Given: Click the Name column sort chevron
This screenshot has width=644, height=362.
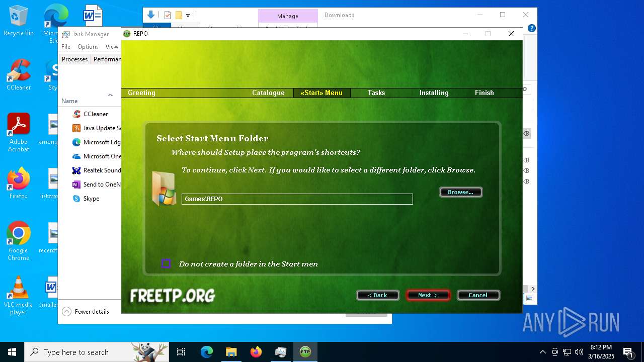Looking at the screenshot, I should click(x=110, y=95).
